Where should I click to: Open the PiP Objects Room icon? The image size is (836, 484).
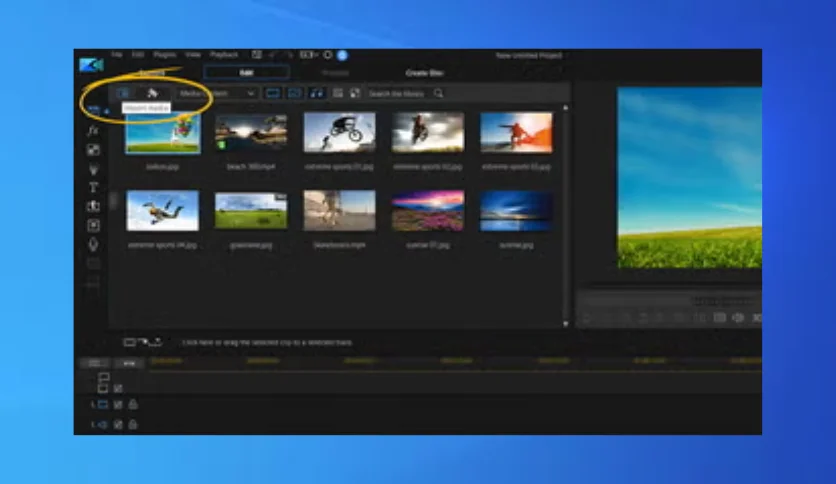[x=93, y=150]
